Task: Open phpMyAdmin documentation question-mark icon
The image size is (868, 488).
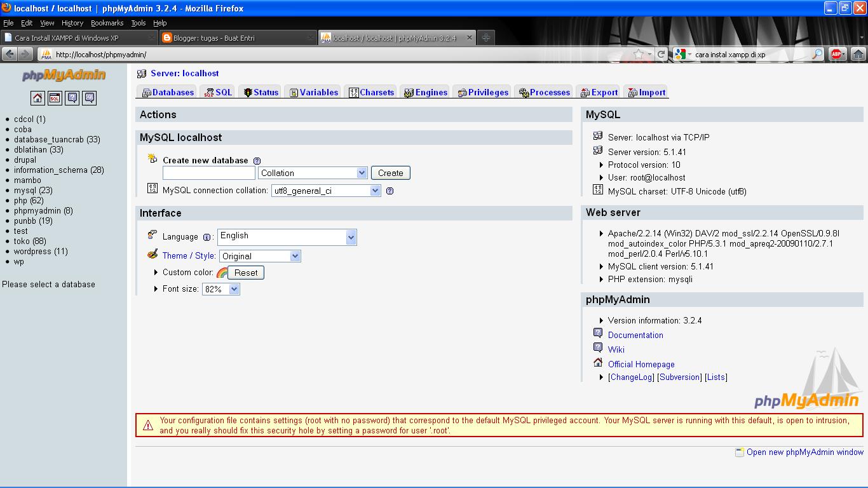Action: (72, 98)
